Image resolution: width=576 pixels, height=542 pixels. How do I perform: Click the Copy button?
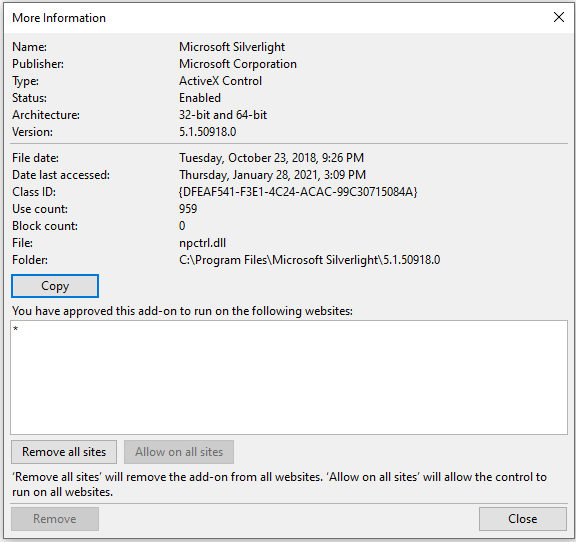pyautogui.click(x=55, y=286)
